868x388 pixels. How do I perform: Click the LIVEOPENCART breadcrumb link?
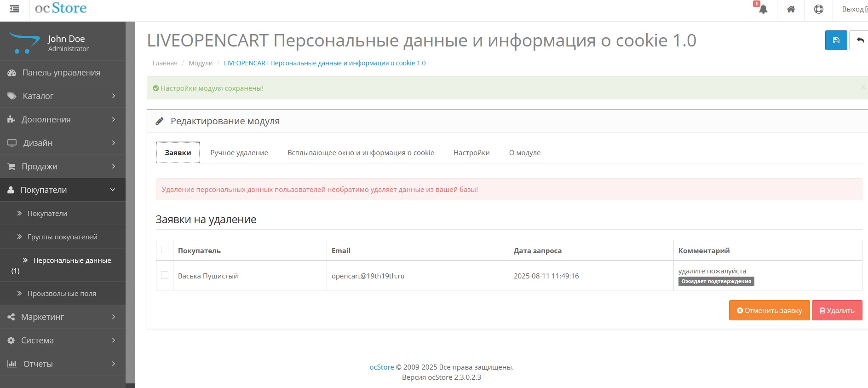325,63
